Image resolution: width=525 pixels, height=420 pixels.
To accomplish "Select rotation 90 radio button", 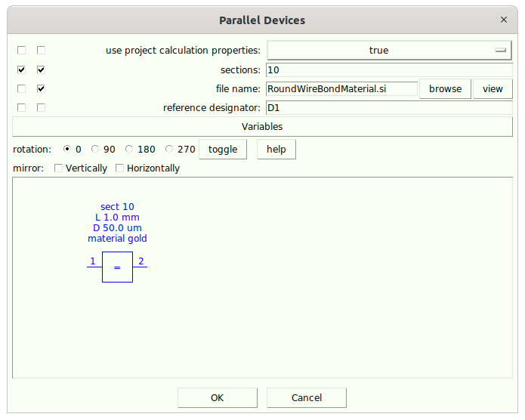I will pos(95,149).
